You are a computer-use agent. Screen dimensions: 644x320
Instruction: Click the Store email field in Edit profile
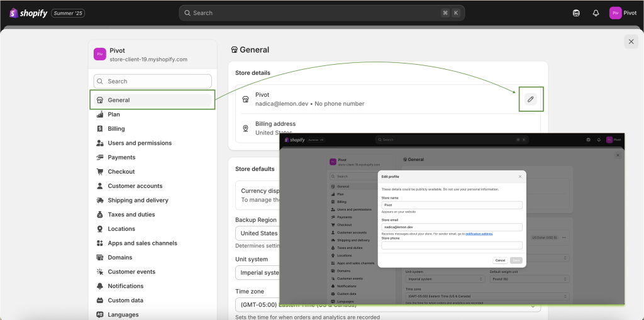point(452,227)
